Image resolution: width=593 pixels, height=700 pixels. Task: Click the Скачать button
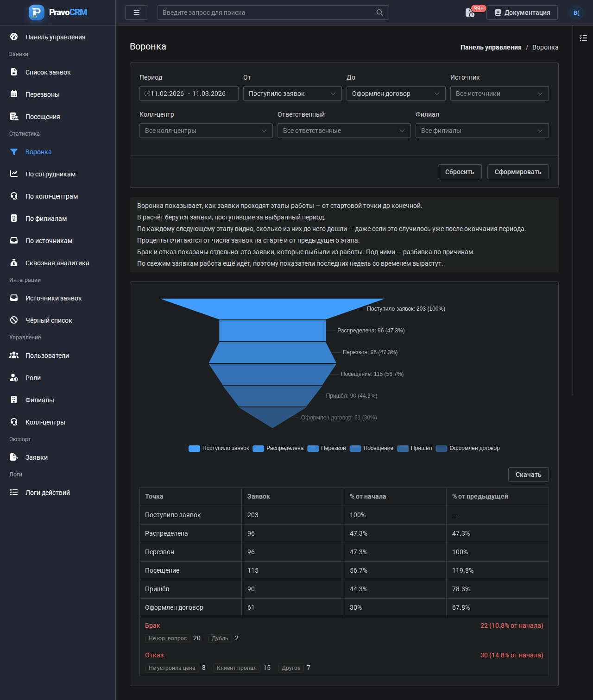tap(529, 475)
